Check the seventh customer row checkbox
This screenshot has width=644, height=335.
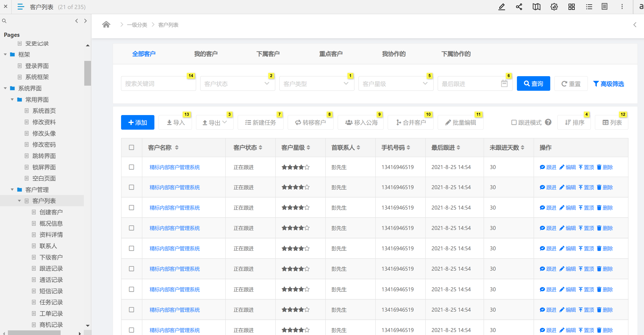tap(131, 289)
